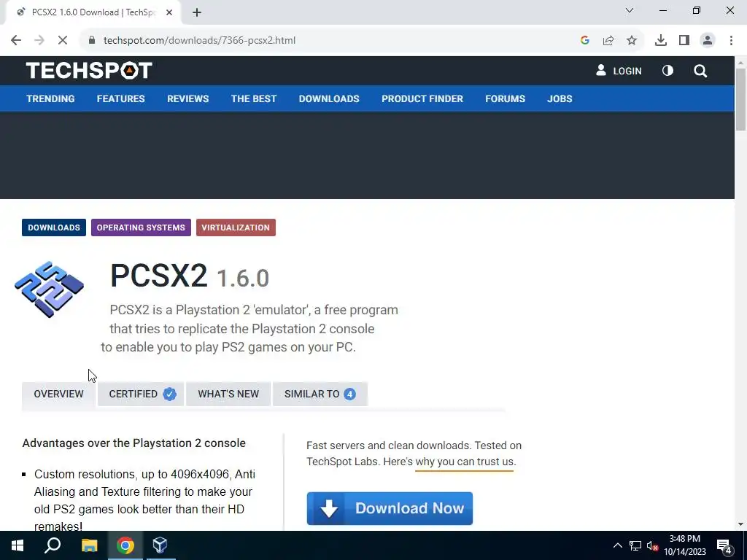Open Chrome downloads icon
This screenshot has height=560, width=747.
coord(661,41)
